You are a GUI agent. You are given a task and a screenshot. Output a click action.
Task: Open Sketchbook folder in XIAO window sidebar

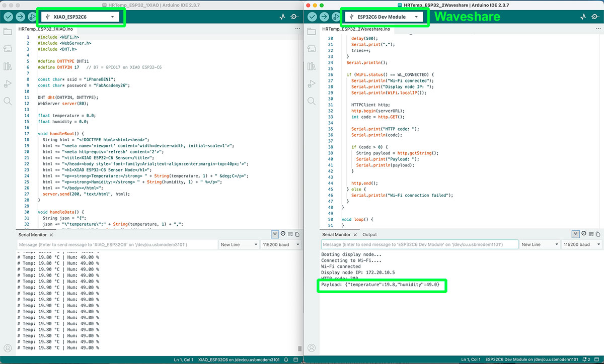(x=8, y=32)
